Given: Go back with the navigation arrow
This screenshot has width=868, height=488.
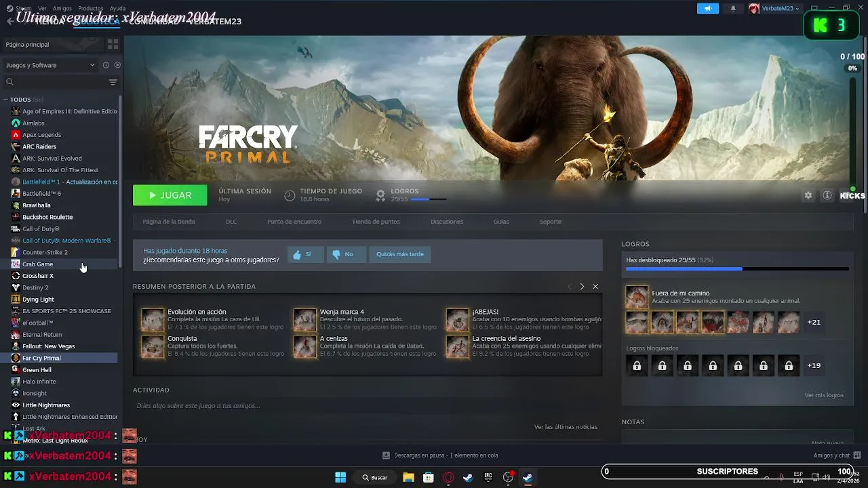Looking at the screenshot, I should coord(9,22).
